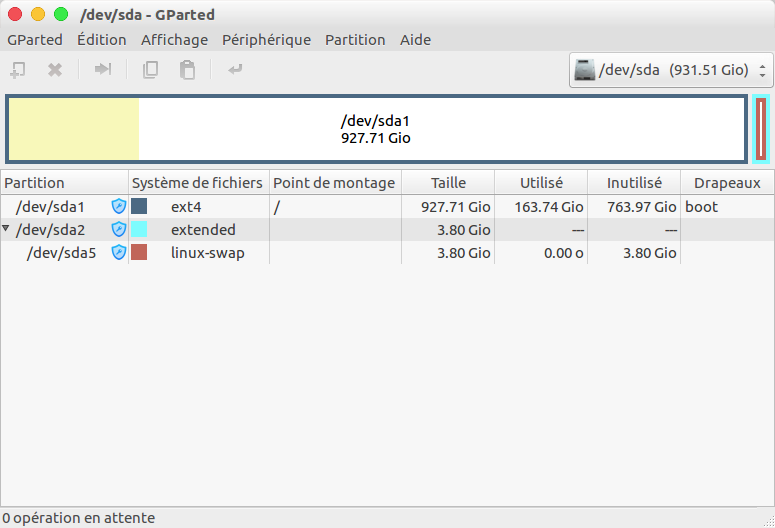775x528 pixels.
Task: Click the lock icon beside /dev/sda5
Action: pyautogui.click(x=119, y=253)
